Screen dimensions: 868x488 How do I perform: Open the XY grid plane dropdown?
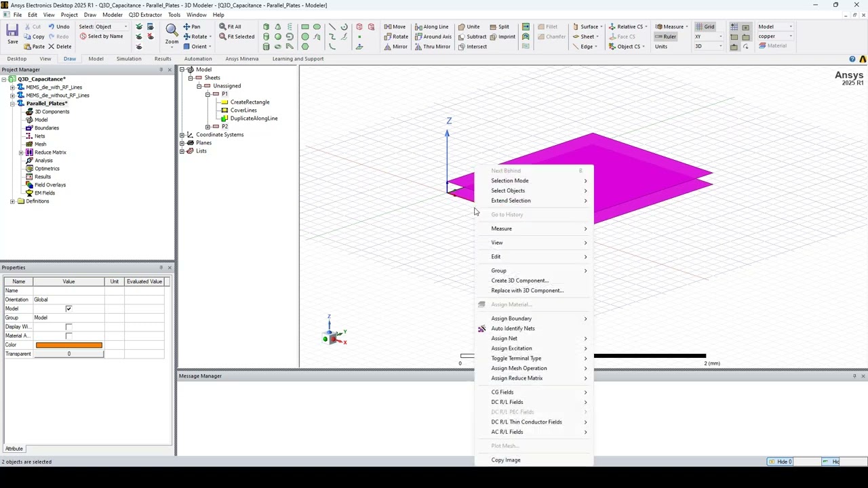point(708,37)
